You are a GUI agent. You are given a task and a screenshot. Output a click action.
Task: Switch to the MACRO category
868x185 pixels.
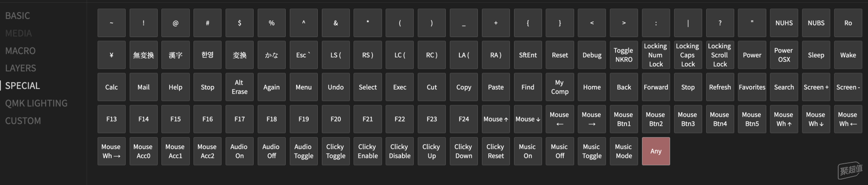[x=20, y=51]
